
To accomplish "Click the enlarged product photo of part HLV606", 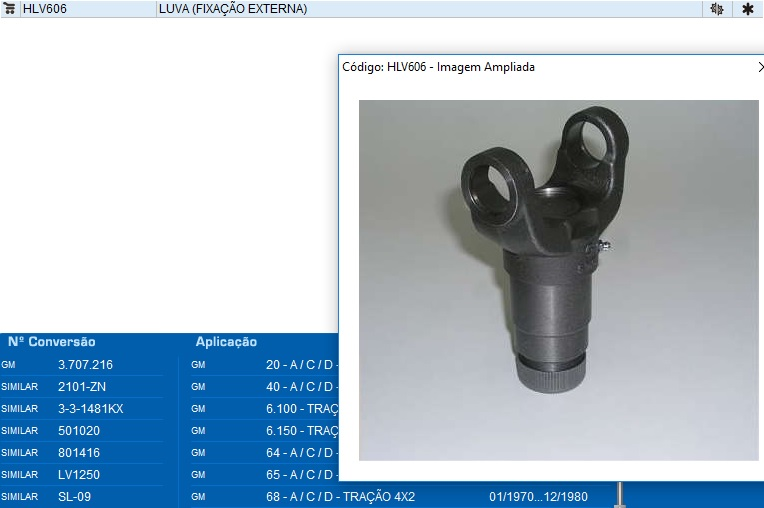I will coord(545,280).
